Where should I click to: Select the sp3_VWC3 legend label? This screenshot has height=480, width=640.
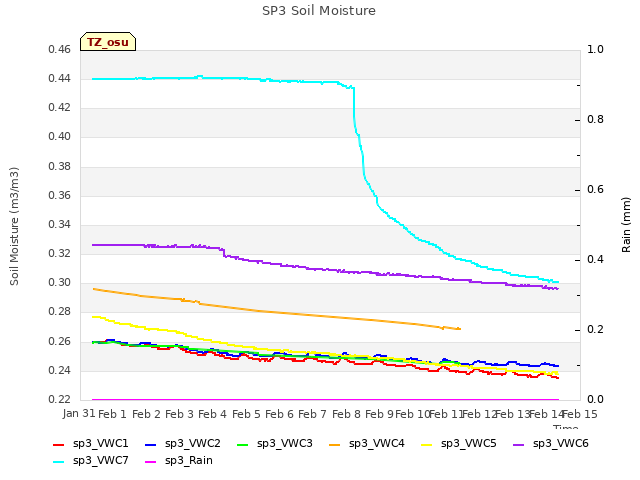tap(284, 444)
